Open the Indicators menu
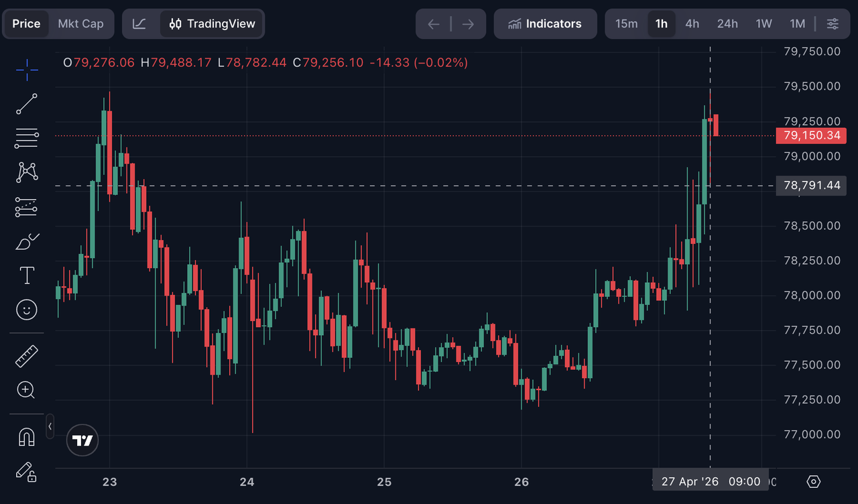Image resolution: width=858 pixels, height=504 pixels. 545,24
